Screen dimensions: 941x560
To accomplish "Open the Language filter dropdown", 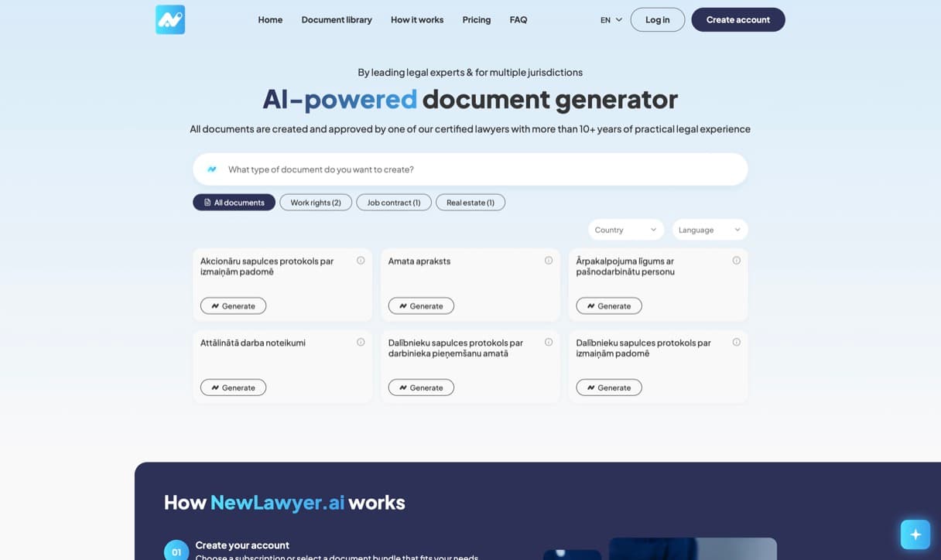I will [x=710, y=230].
